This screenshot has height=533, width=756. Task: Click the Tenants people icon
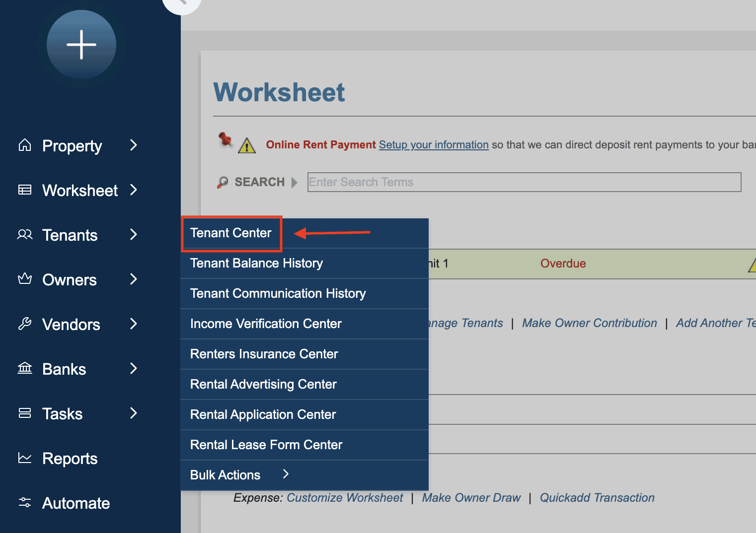pos(25,234)
